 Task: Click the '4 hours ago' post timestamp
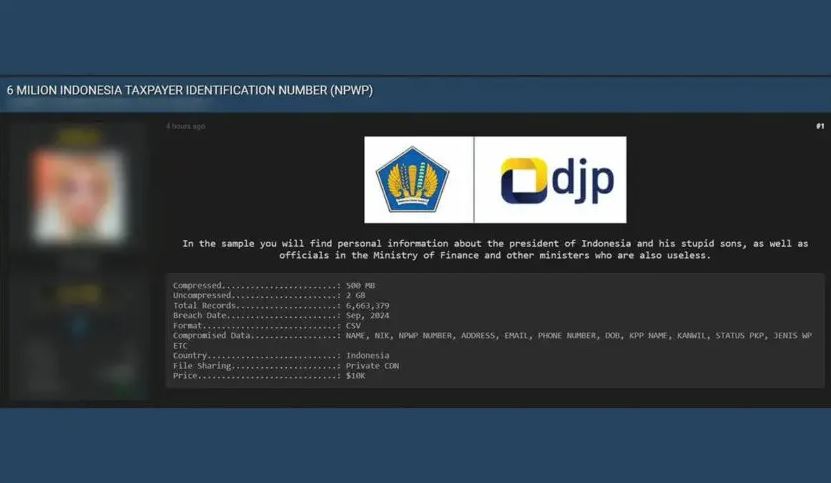[x=186, y=126]
